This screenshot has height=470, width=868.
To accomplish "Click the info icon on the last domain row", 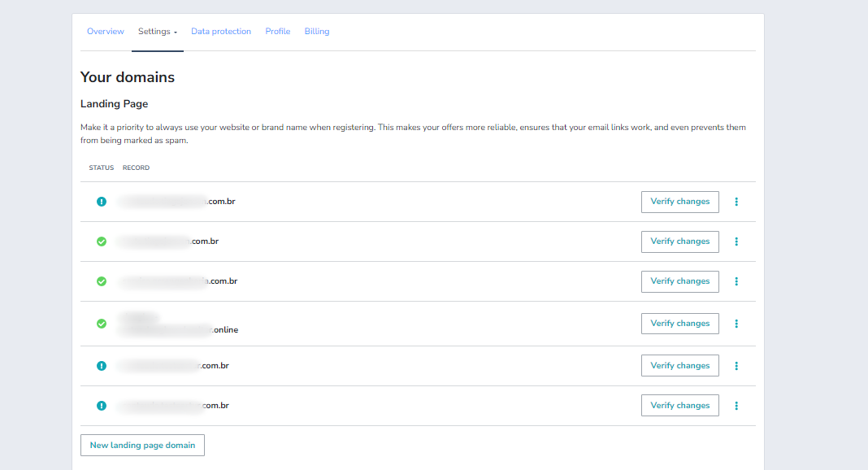I will pos(101,405).
